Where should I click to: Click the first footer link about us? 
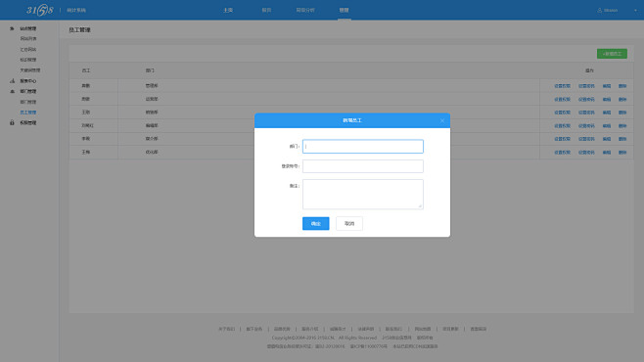227,329
